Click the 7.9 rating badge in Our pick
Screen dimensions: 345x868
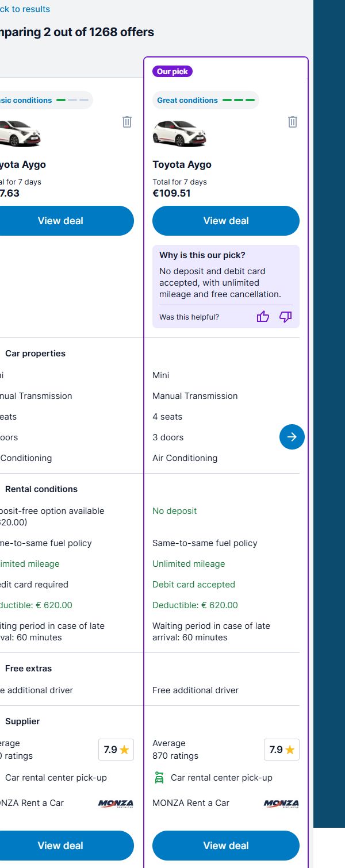pos(282,750)
